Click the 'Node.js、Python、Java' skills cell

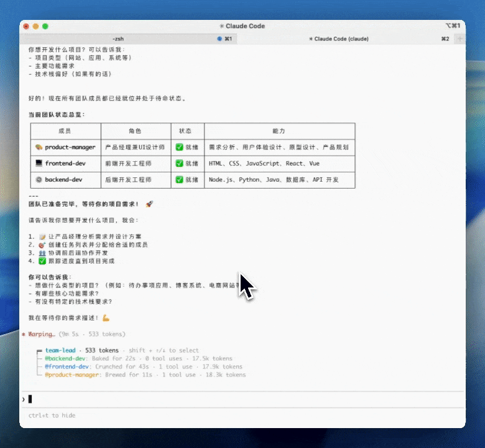point(280,180)
